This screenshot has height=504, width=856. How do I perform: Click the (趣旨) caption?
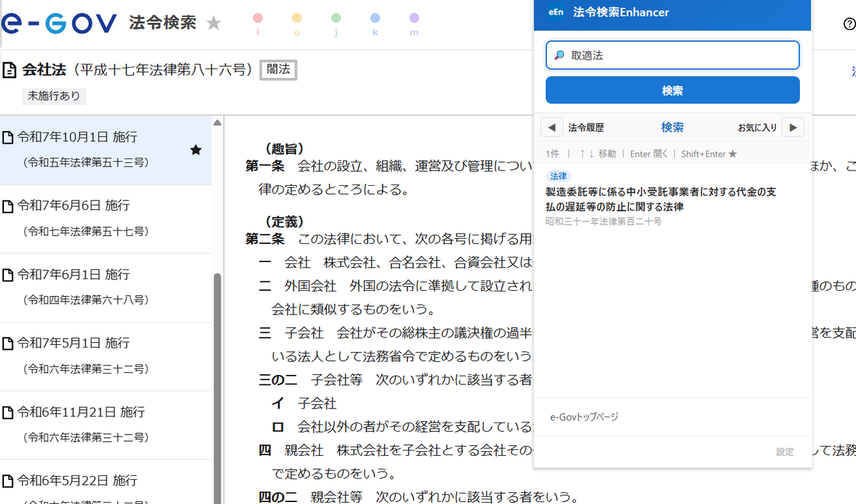pyautogui.click(x=285, y=148)
